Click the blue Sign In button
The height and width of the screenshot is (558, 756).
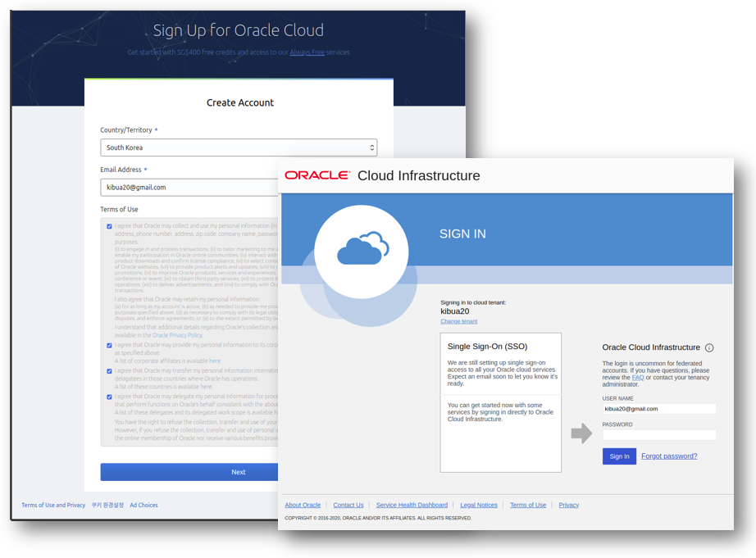click(619, 456)
